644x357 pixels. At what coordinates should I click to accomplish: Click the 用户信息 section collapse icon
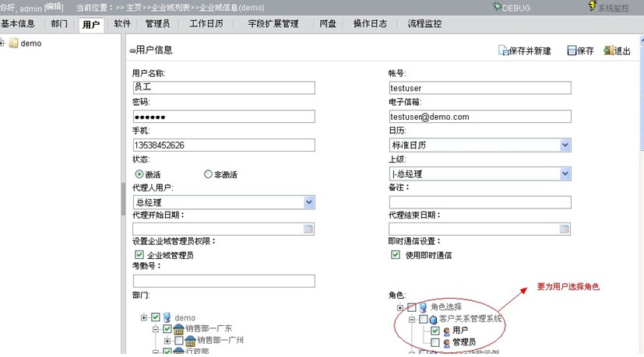click(132, 51)
